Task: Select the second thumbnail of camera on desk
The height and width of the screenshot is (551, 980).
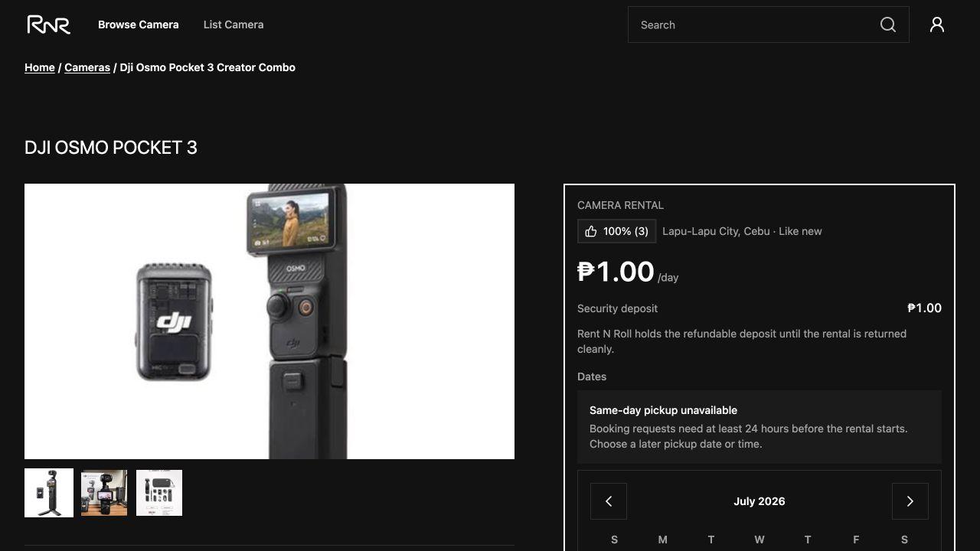Action: click(x=104, y=493)
